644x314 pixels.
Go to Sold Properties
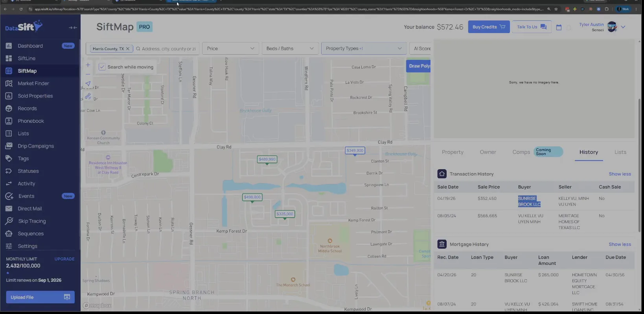[x=35, y=96]
